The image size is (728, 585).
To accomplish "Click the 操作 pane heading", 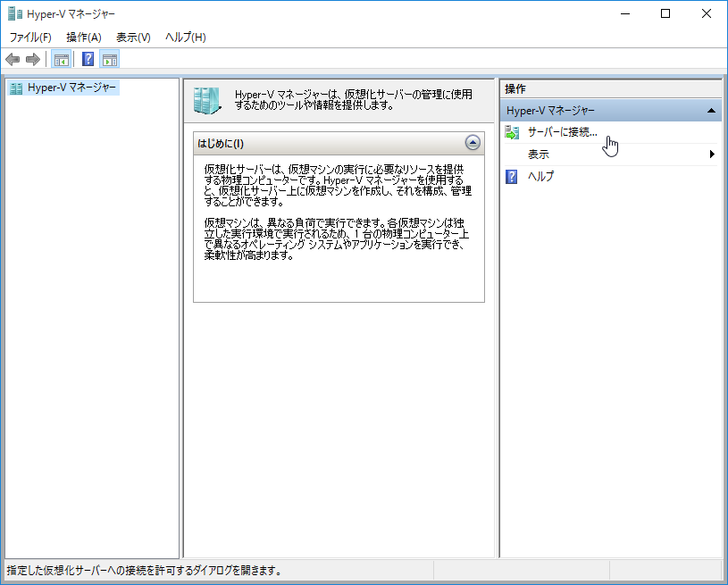I will (515, 88).
